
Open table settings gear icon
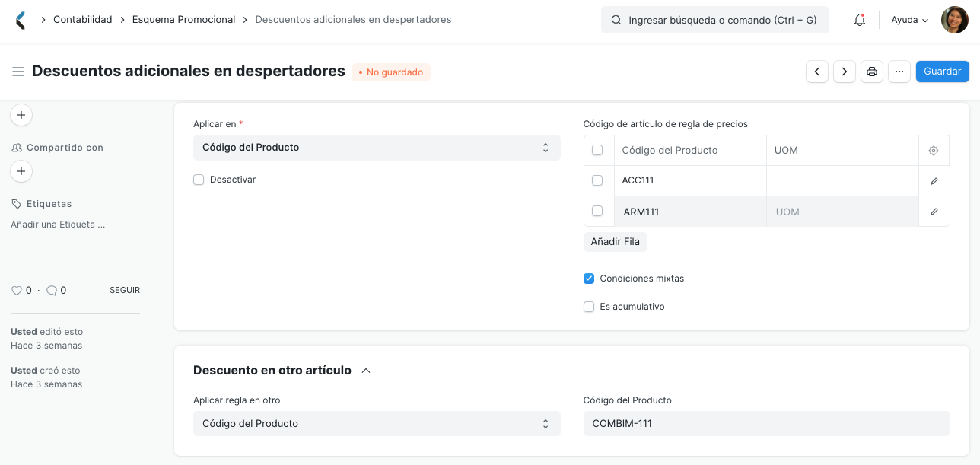tap(934, 151)
